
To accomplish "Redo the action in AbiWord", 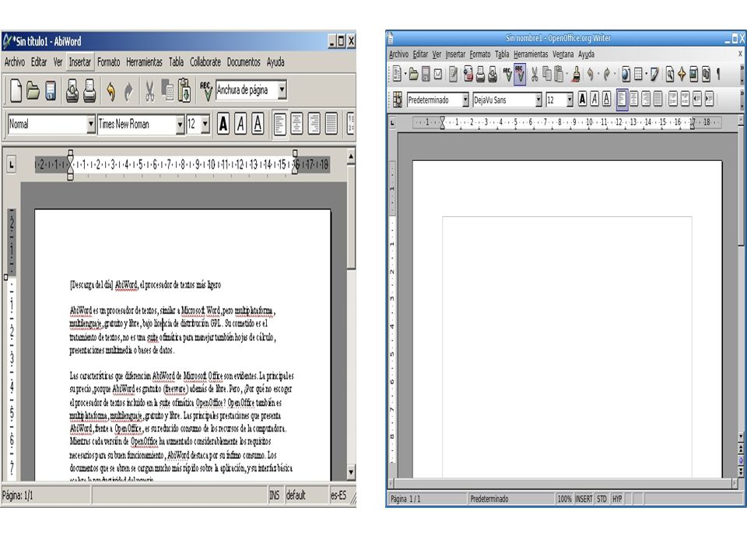I will coord(128,92).
